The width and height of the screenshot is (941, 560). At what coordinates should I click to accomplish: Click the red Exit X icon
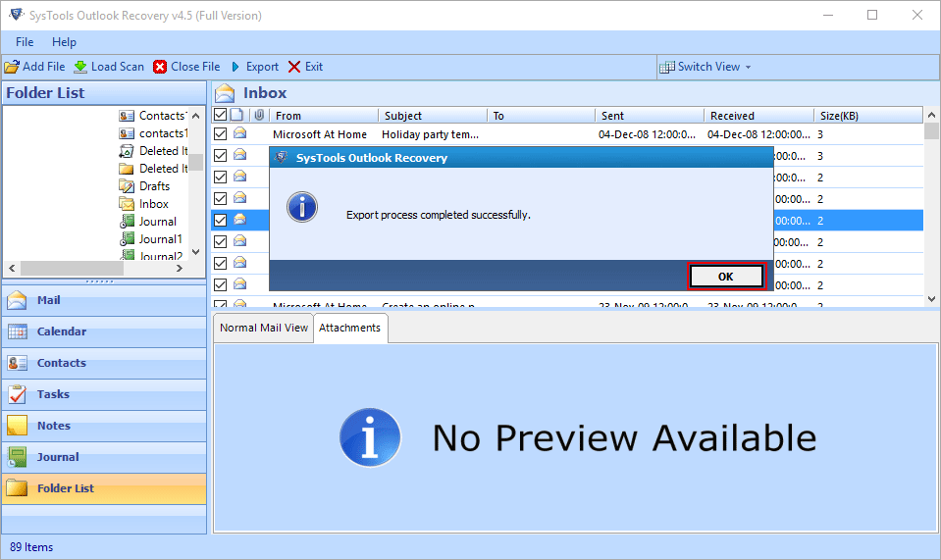point(294,67)
